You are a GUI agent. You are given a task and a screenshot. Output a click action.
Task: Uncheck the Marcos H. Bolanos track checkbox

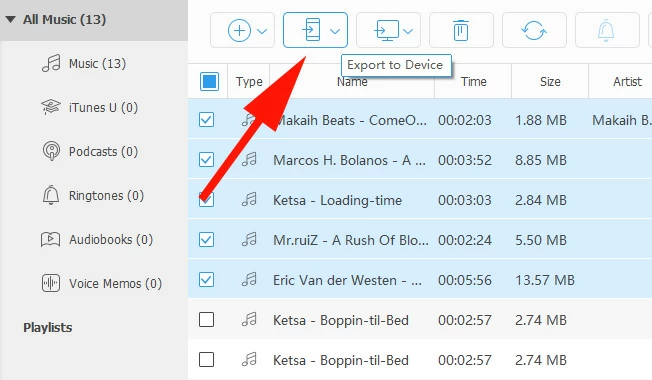click(207, 160)
